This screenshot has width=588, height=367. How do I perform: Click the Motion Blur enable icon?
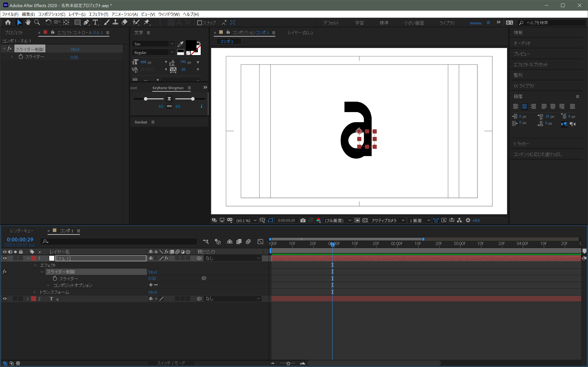[248, 241]
